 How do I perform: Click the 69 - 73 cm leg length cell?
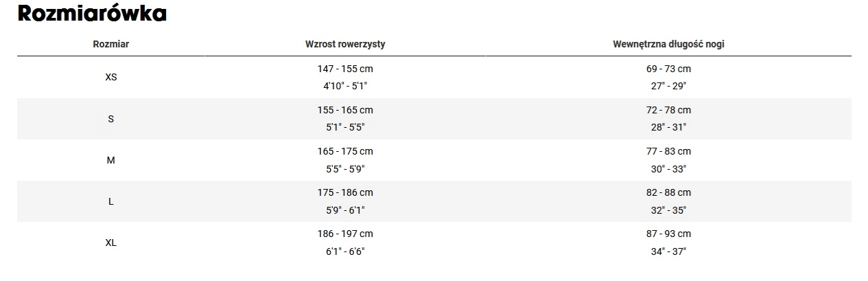(668, 69)
